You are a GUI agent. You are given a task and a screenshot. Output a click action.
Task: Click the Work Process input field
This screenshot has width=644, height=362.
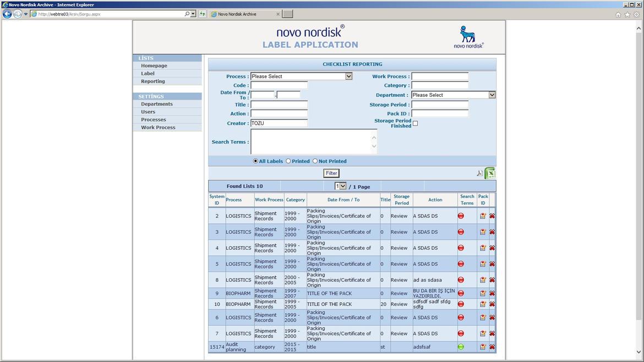440,76
